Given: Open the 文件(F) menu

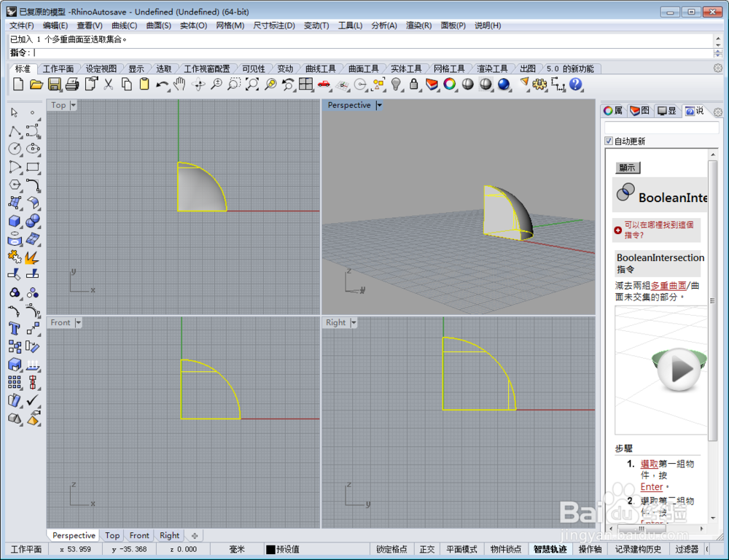Looking at the screenshot, I should [x=21, y=25].
